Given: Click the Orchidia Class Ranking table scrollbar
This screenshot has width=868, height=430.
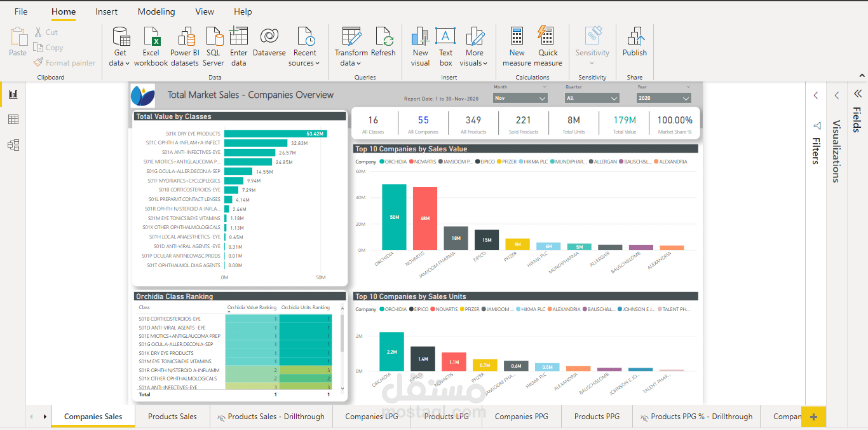Looking at the screenshot, I should click(x=342, y=334).
